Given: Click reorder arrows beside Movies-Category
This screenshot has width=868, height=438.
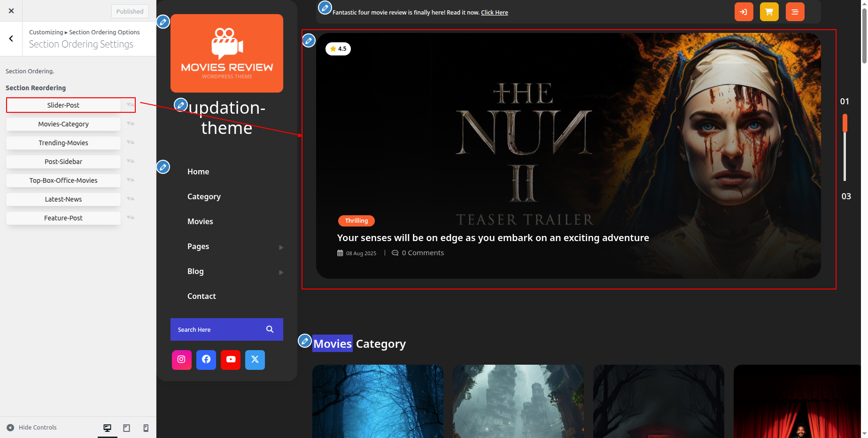Looking at the screenshot, I should (131, 124).
